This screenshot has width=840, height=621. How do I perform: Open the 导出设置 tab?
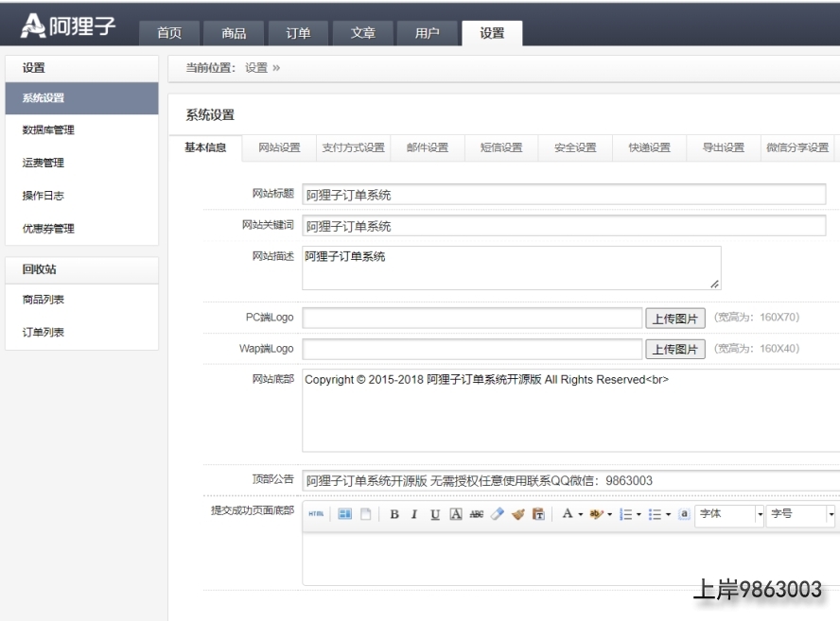point(724,147)
